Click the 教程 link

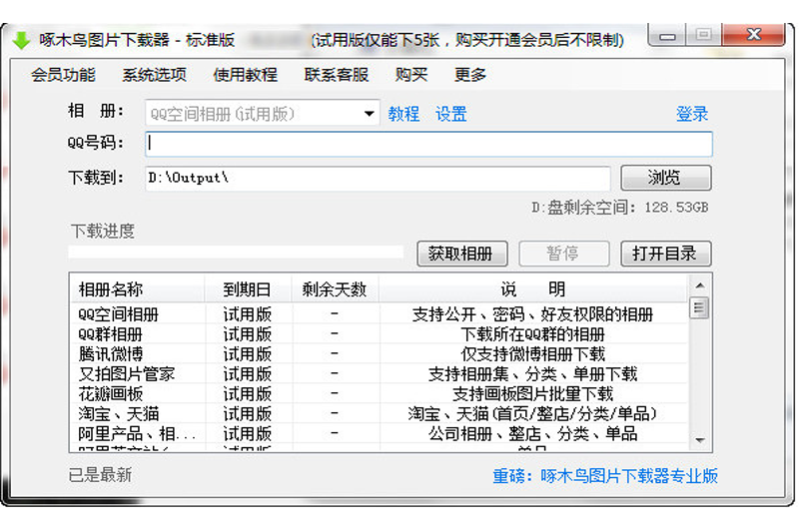(403, 114)
